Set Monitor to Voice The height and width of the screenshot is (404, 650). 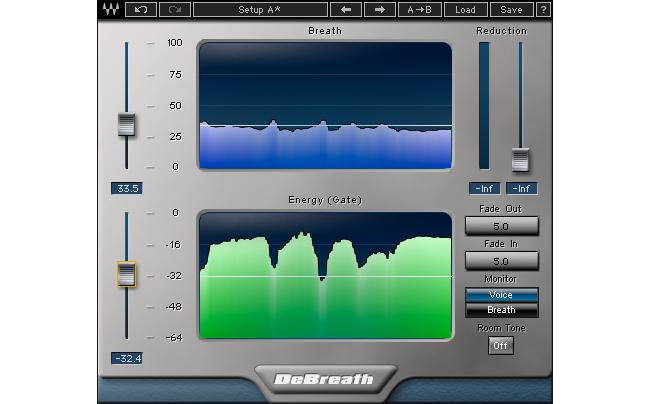[501, 295]
